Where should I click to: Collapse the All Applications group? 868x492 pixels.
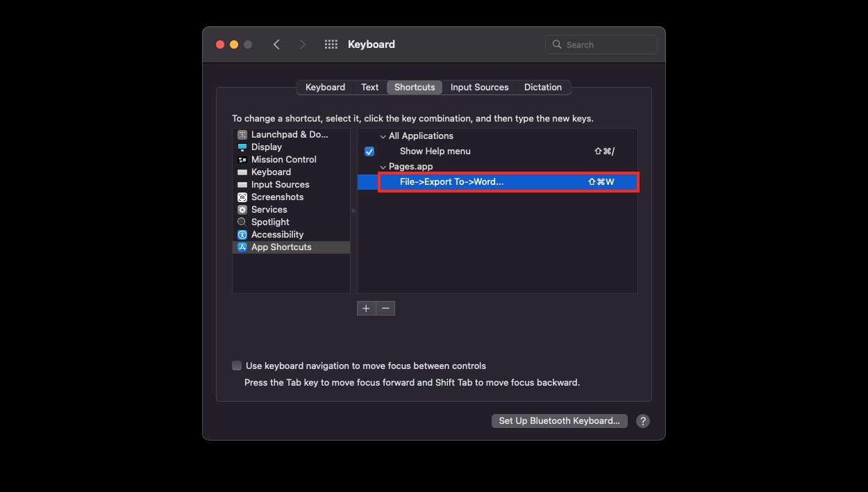382,136
